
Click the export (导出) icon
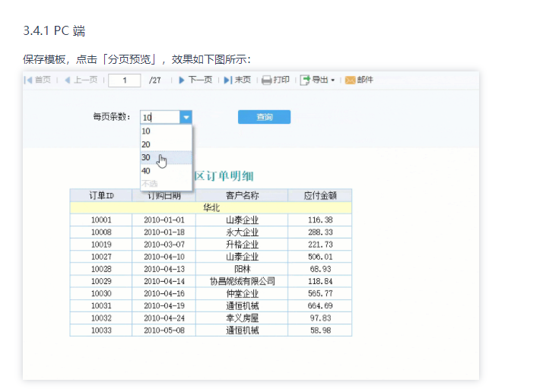point(305,81)
